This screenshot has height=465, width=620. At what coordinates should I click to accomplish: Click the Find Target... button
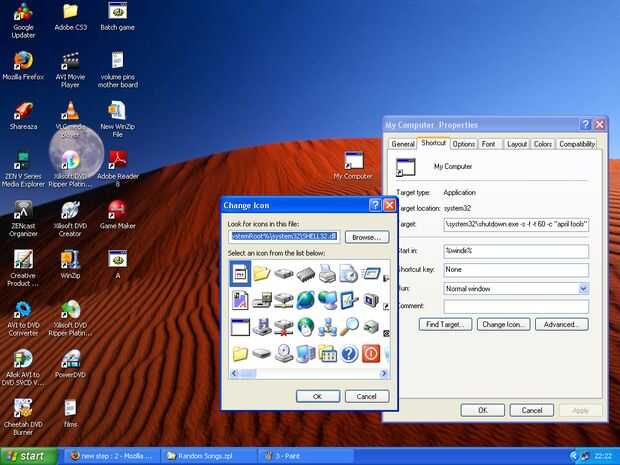point(445,324)
